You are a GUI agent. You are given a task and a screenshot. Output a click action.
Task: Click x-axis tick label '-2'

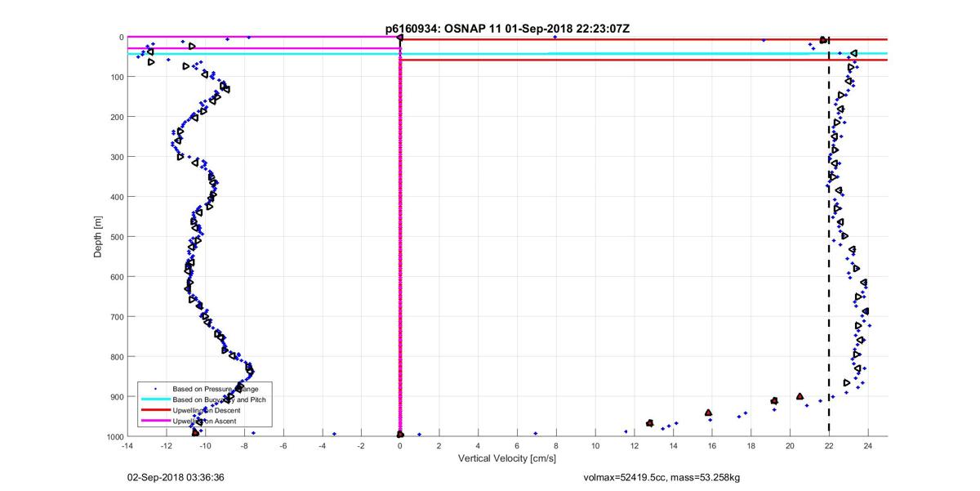coord(361,446)
